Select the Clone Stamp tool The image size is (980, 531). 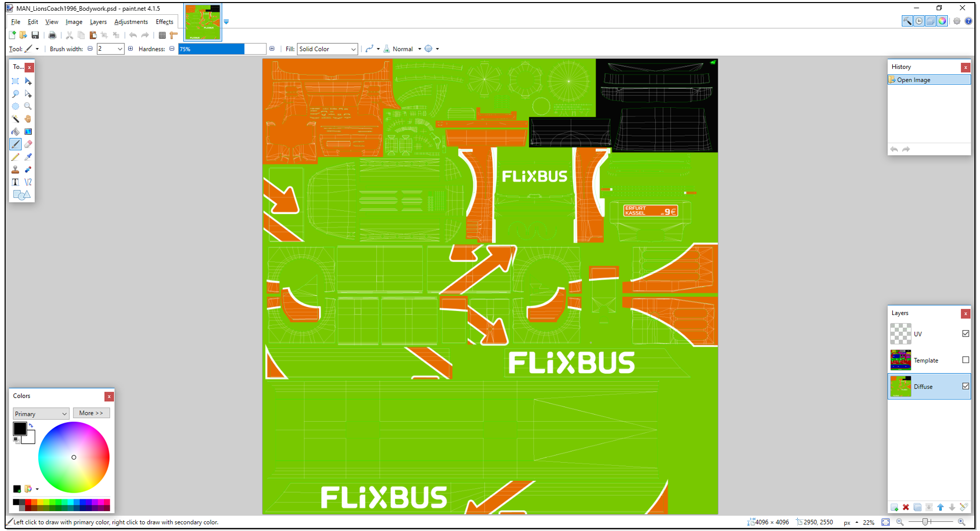point(15,170)
